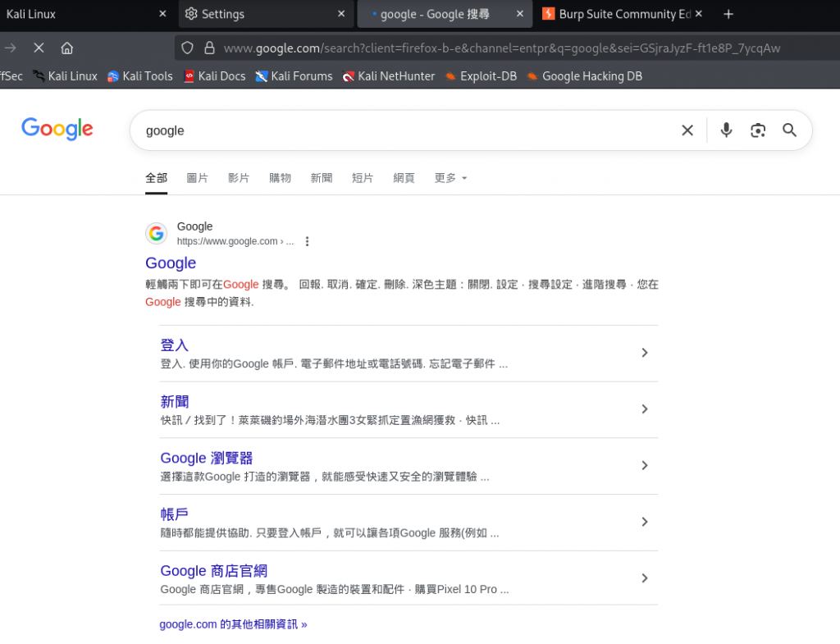Open the 帳戶 sitelink
The image size is (840, 644).
[x=174, y=514]
